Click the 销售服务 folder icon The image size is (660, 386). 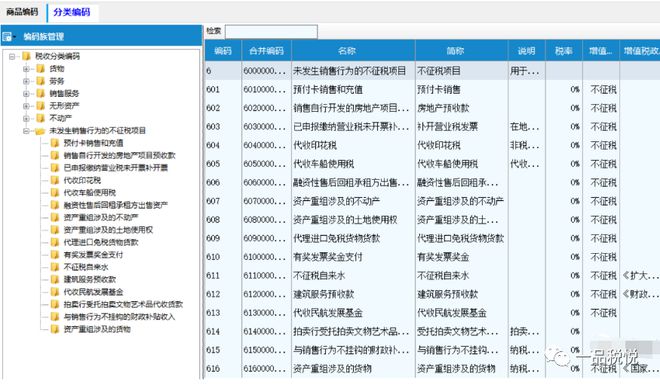tap(40, 93)
